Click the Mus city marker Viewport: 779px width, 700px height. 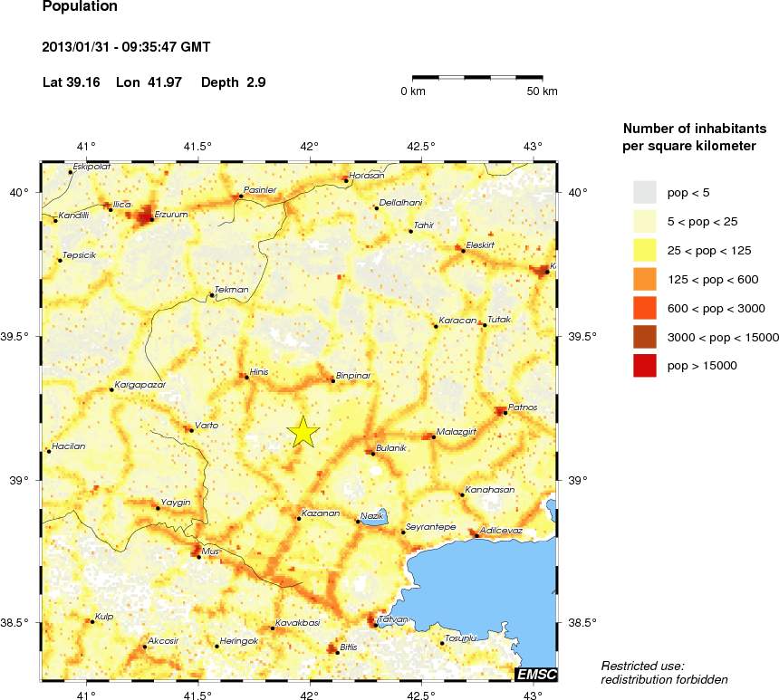click(199, 556)
